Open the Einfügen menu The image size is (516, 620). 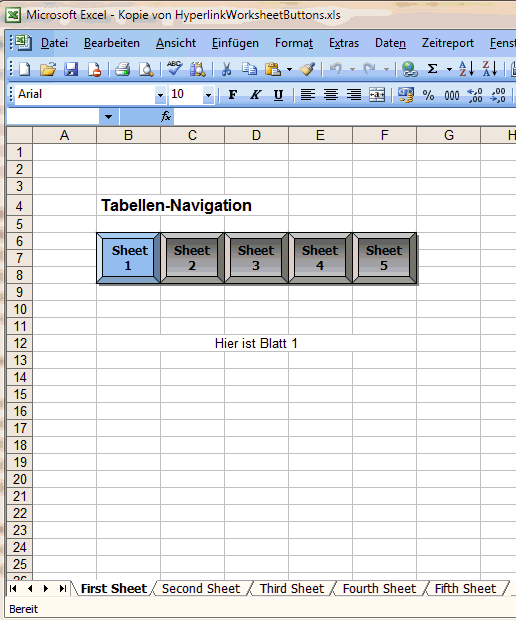235,43
